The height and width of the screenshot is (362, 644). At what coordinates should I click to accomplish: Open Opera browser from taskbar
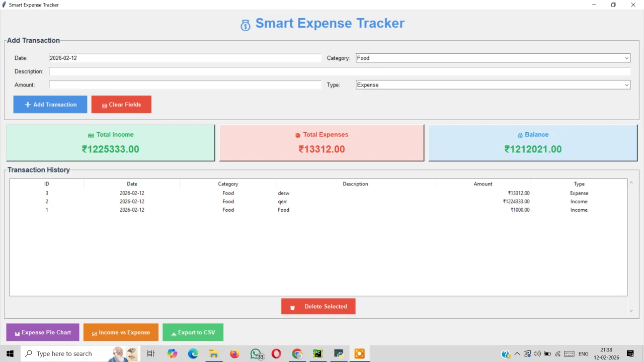276,354
